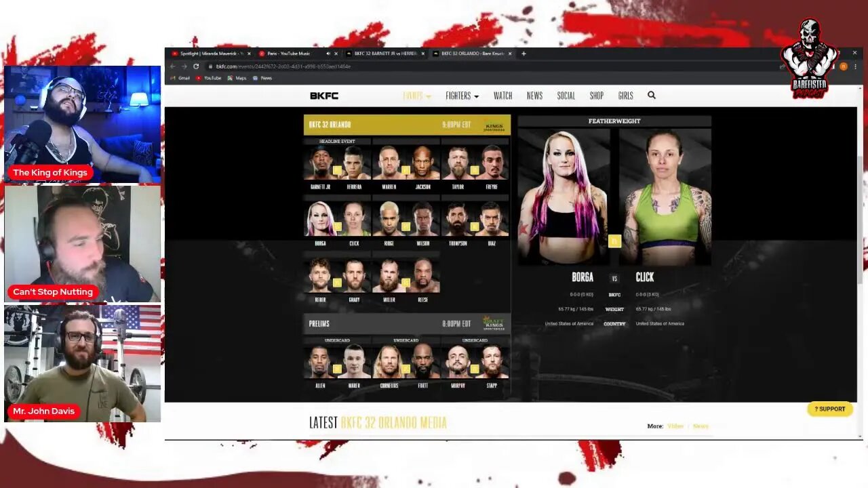The image size is (868, 488).
Task: Select the Miller vs Reese fight card
Action: coord(406,279)
